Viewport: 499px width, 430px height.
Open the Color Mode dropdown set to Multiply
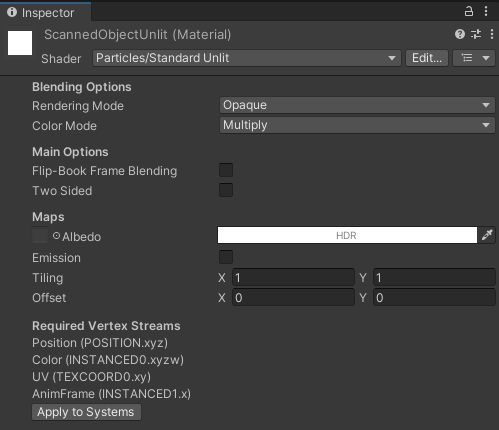(357, 125)
